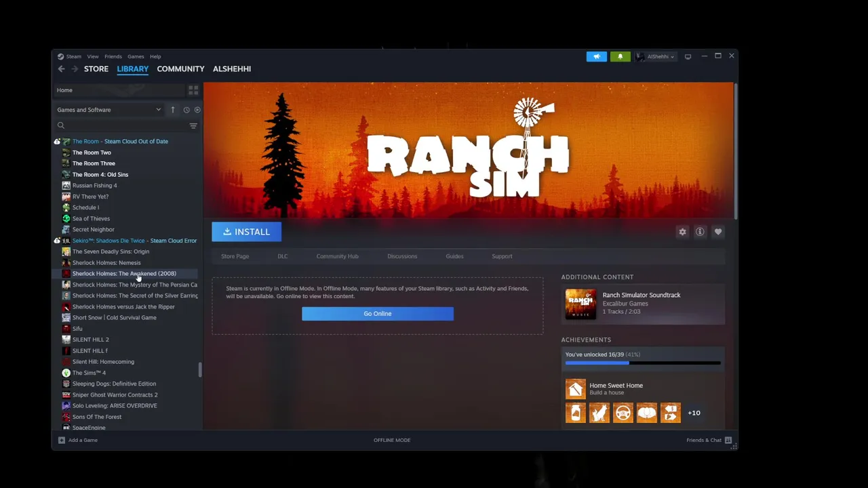Open the Store Page link
Screen dimensions: 868x488
[x=235, y=256]
